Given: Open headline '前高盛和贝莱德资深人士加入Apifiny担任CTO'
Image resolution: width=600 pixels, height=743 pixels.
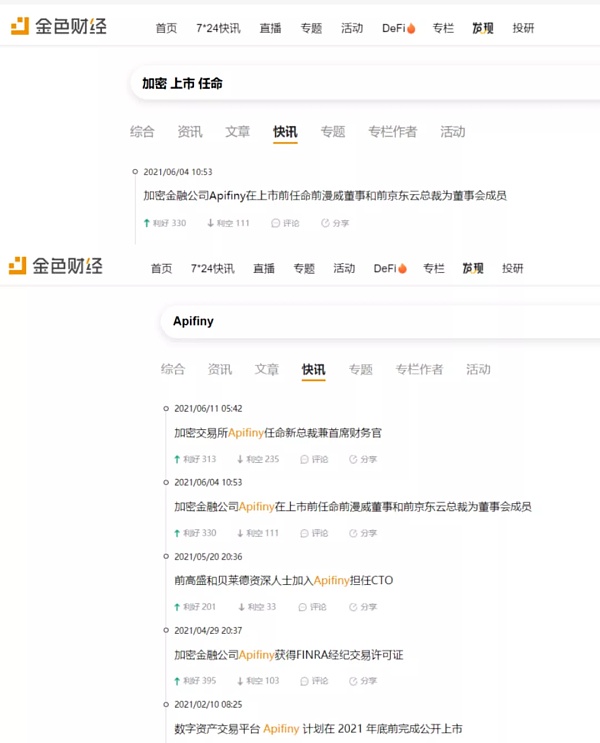Looking at the screenshot, I should pos(283,580).
